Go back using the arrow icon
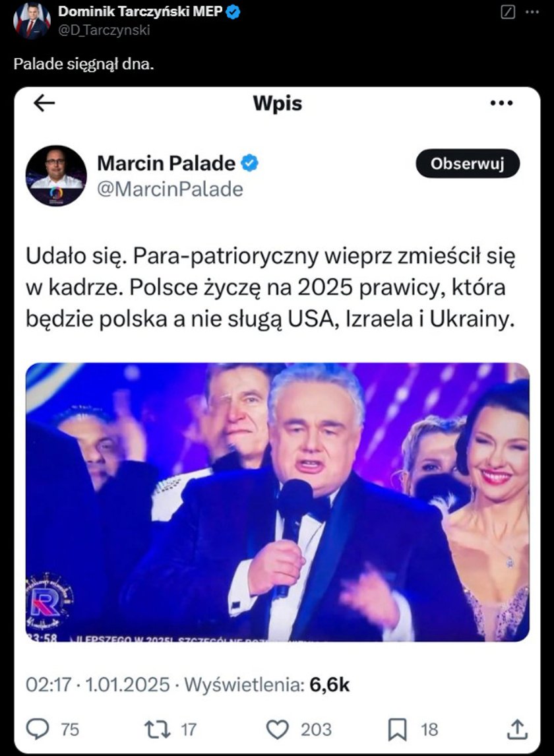Screen dimensions: 554x756 coord(44,103)
